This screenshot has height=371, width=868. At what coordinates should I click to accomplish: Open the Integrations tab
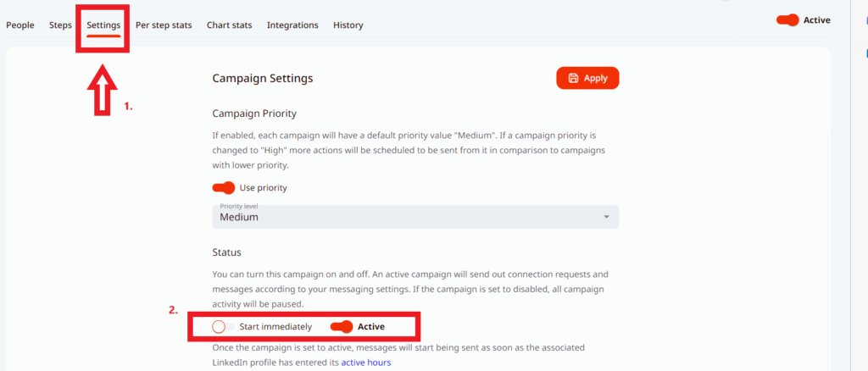292,25
